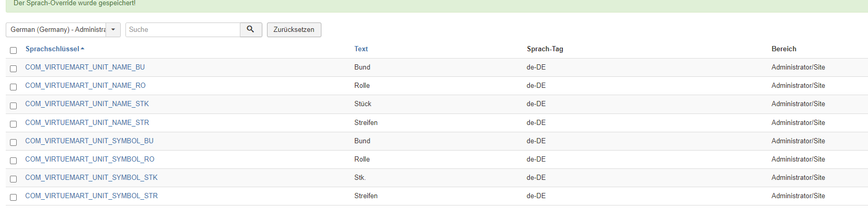Click the dropdown arrow beside language filter
The width and height of the screenshot is (868, 217).
(113, 30)
